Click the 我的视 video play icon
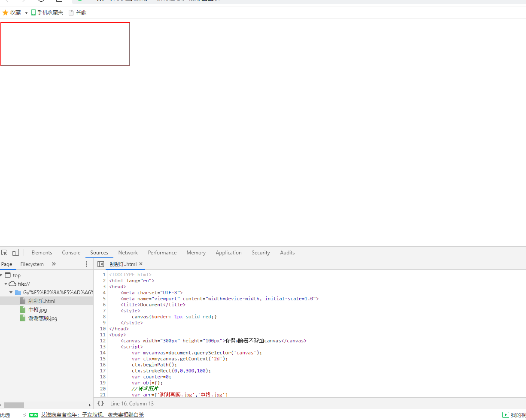Screen dimensions: 526x420 [506, 415]
